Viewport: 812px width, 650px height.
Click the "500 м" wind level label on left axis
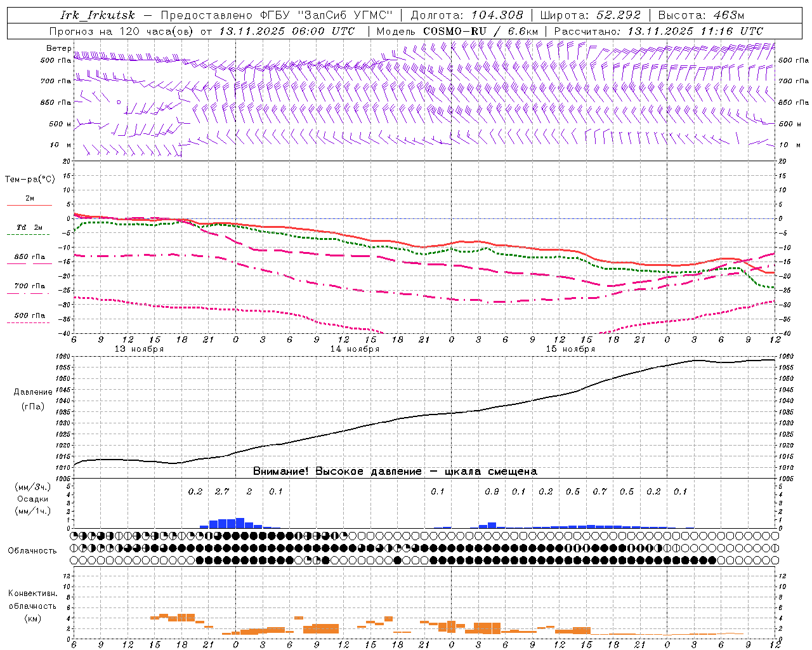pyautogui.click(x=60, y=124)
